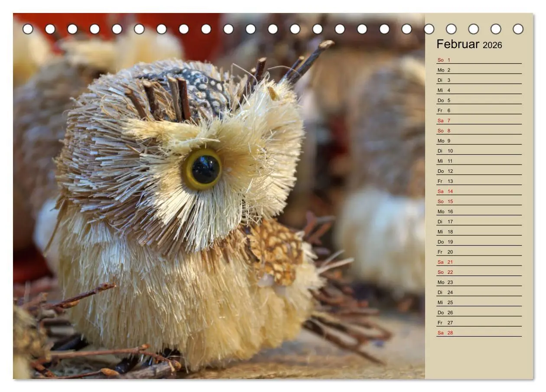Click the red Sa 7 entry
546x392 pixels.
click(x=479, y=120)
